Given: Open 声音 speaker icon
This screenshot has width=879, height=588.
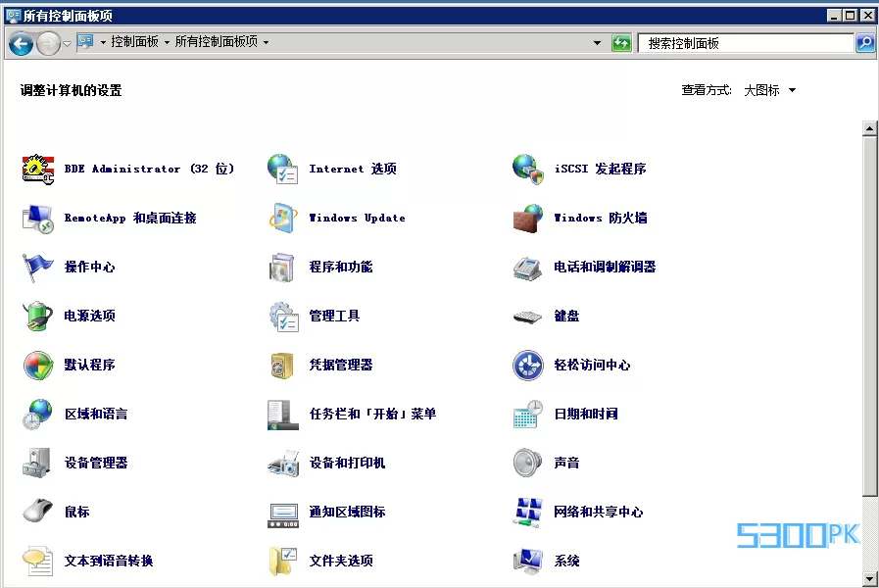Looking at the screenshot, I should pyautogui.click(x=528, y=463).
